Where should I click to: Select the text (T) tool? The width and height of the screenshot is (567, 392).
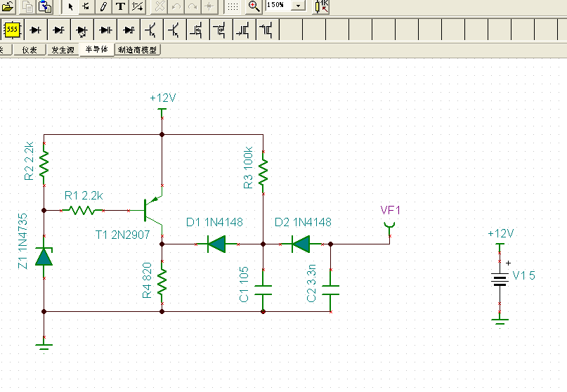120,6
